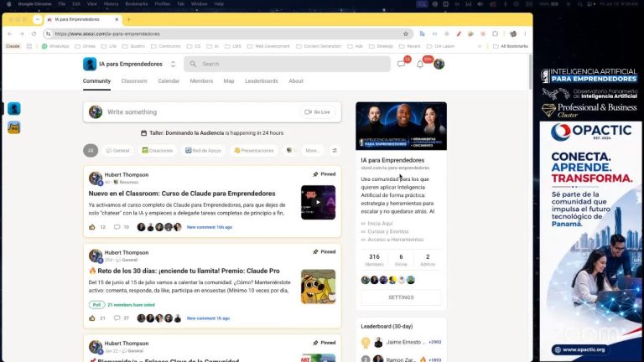Image resolution: width=644 pixels, height=362 pixels.
Task: Expand More categories filter
Action: point(313,151)
